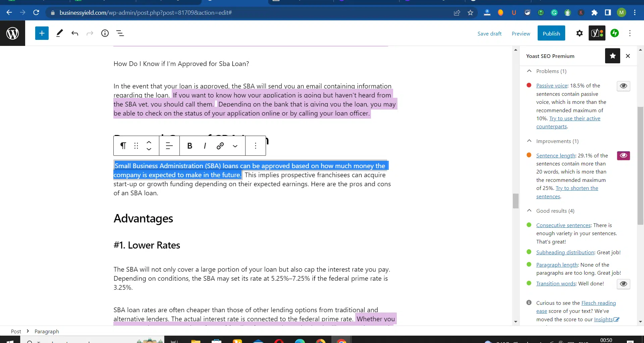
Task: Open the paragraph block options three-dot menu
Action: click(x=256, y=146)
